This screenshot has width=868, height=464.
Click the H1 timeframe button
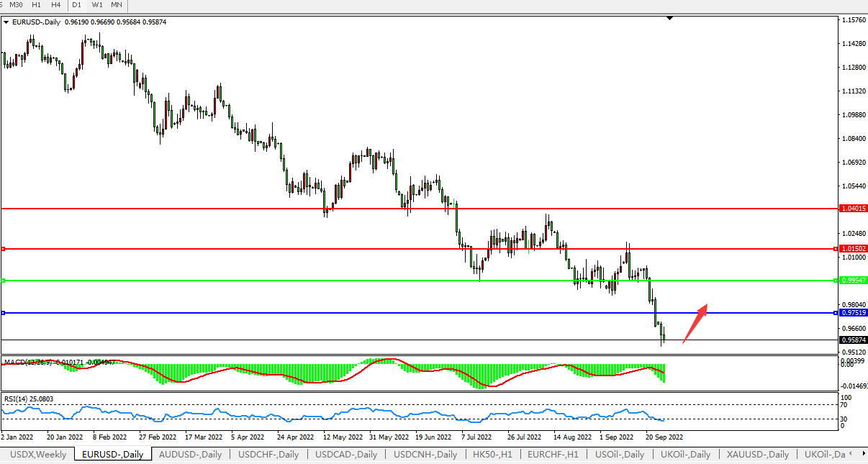(x=36, y=5)
